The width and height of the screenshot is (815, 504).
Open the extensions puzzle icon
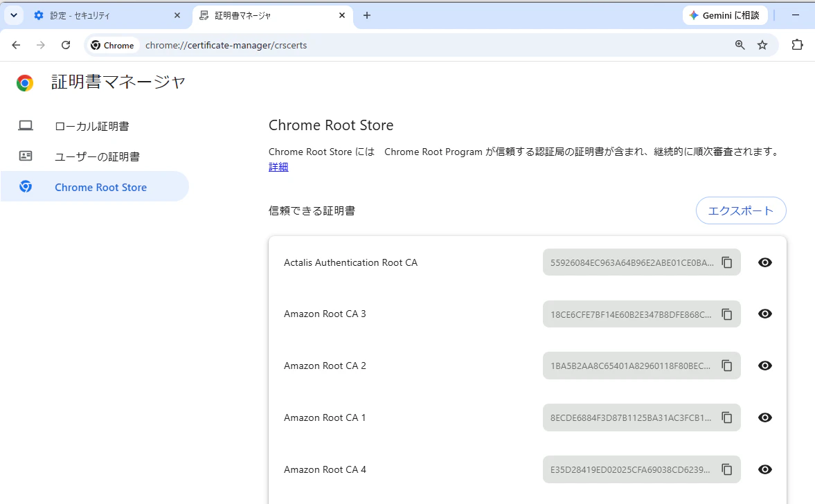pyautogui.click(x=797, y=45)
